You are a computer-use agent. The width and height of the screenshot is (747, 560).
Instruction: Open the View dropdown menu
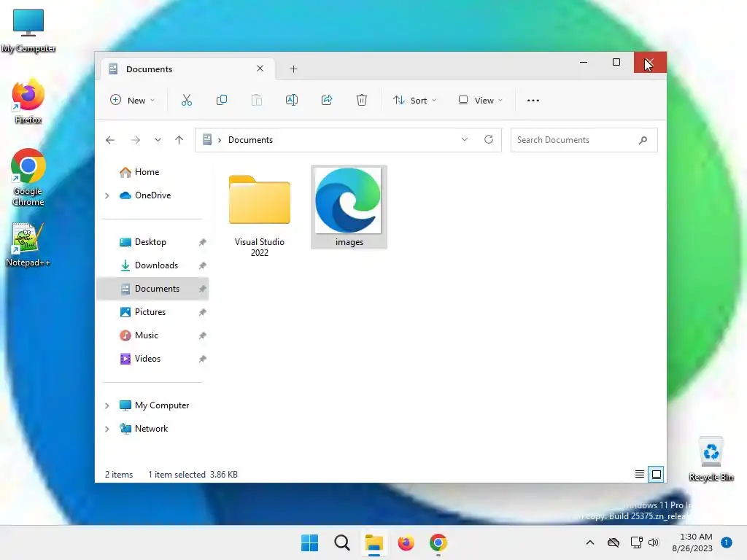click(x=480, y=101)
